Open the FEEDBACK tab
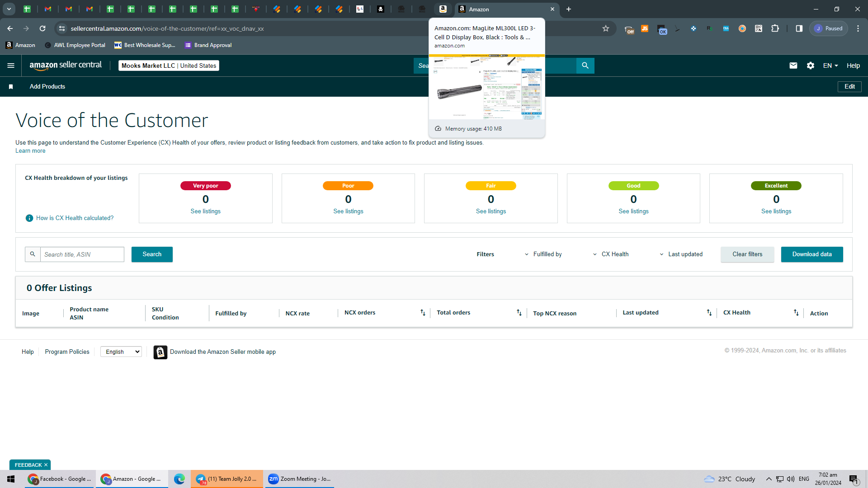Viewport: 868px width, 488px height. (28, 465)
